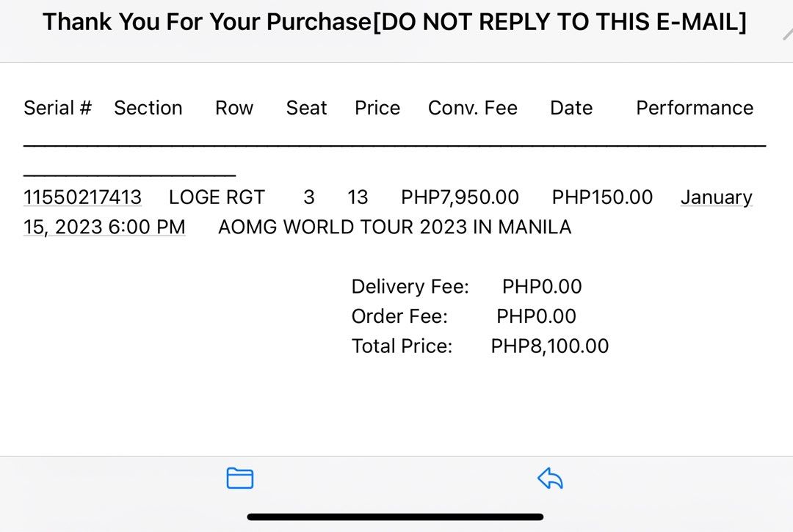This screenshot has width=793, height=532.
Task: Open the serial number 11550217413 link
Action: (82, 197)
